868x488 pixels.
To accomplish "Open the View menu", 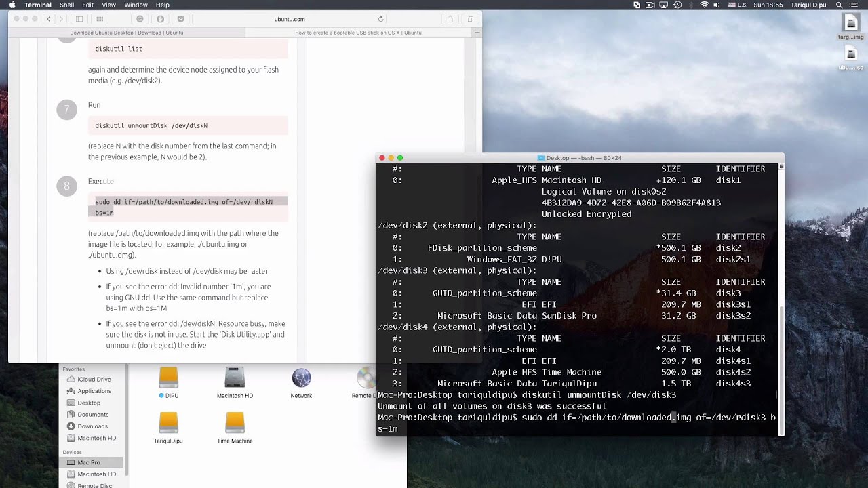I will [x=108, y=5].
